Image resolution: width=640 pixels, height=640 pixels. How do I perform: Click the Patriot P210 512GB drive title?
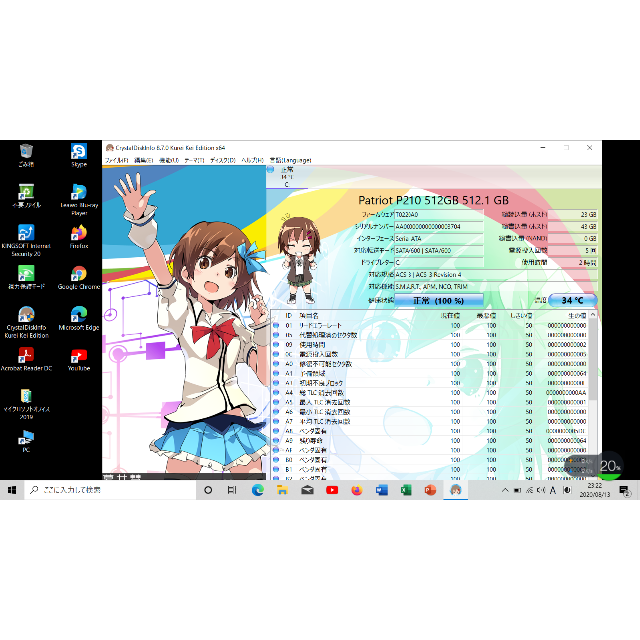point(433,200)
